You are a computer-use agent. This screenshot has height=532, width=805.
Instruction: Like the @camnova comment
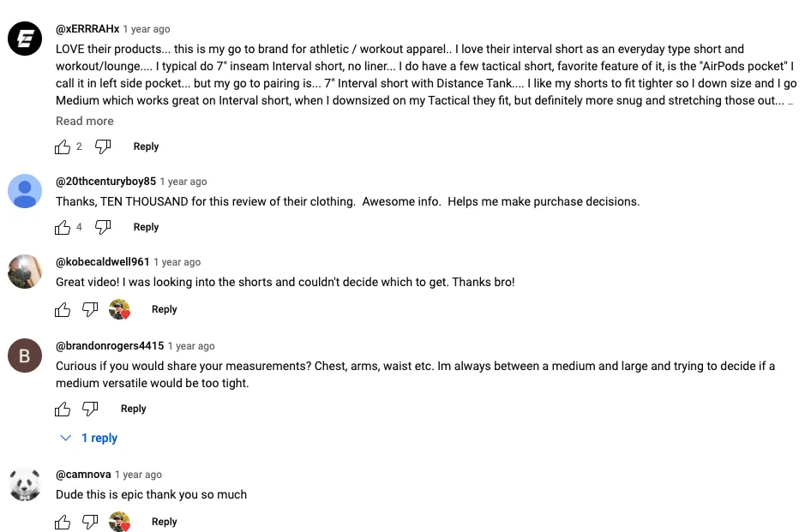click(x=62, y=522)
